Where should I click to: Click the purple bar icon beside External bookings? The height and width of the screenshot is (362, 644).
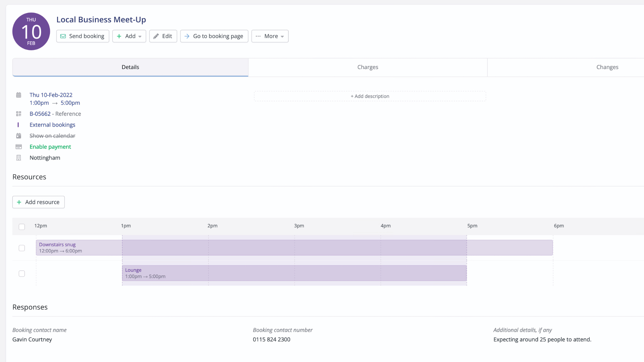[x=18, y=125]
